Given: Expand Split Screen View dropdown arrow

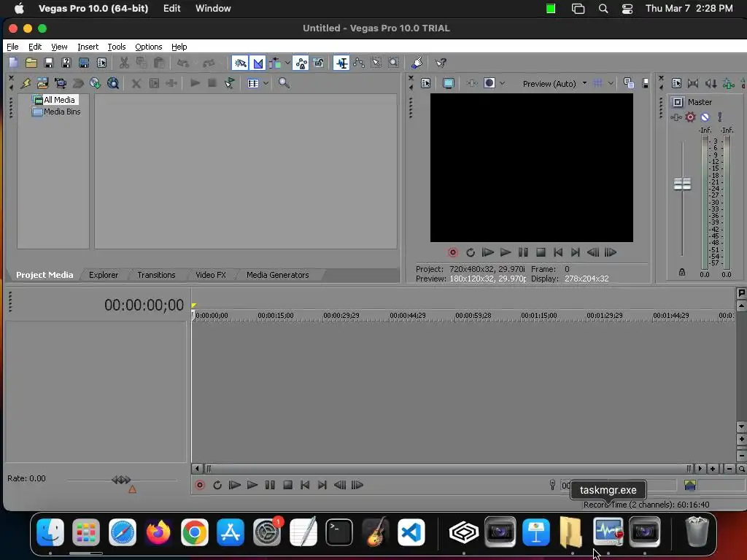Looking at the screenshot, I should [502, 83].
